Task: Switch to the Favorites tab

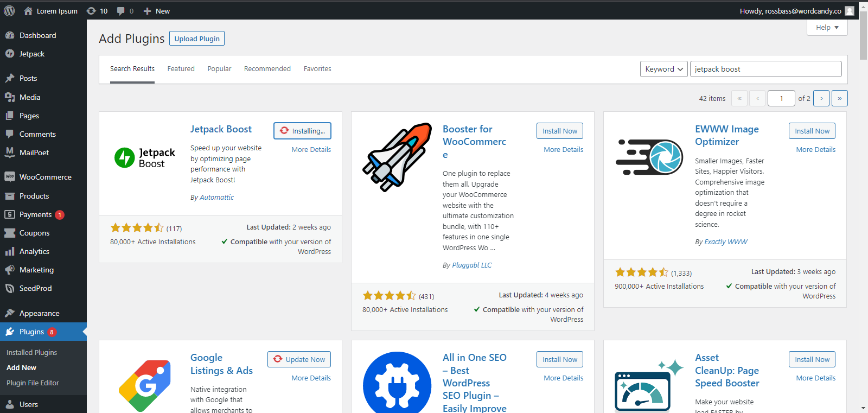Action: (317, 69)
